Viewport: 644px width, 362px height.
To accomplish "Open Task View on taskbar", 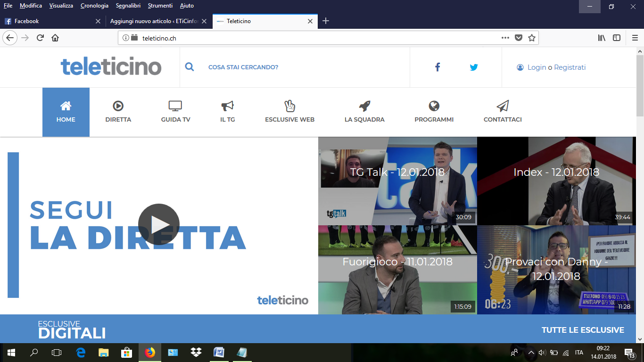I will tap(57, 353).
